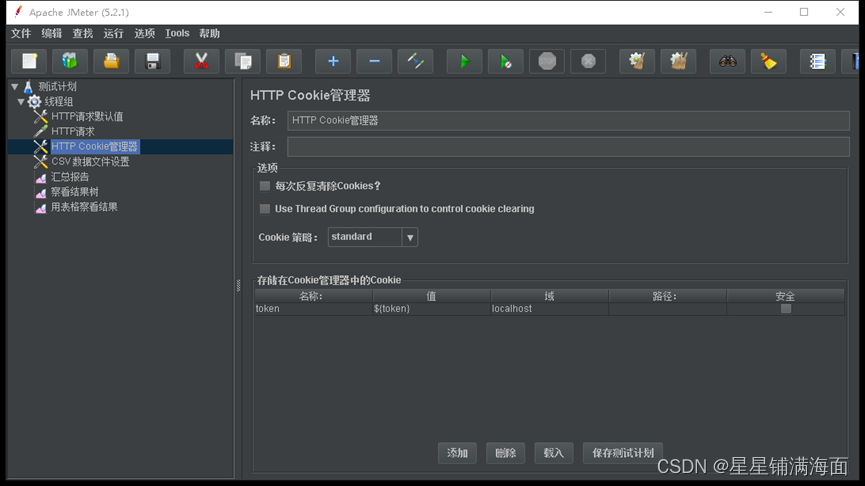
Task: Open the 运行 menu
Action: pos(114,34)
